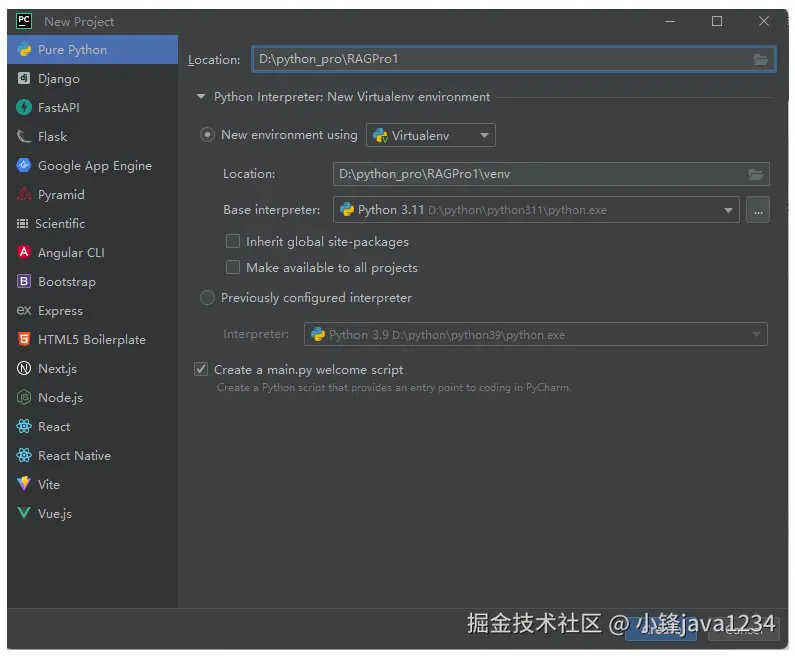Uncheck Create a main.py welcome script
The width and height of the screenshot is (795, 656).
(201, 369)
